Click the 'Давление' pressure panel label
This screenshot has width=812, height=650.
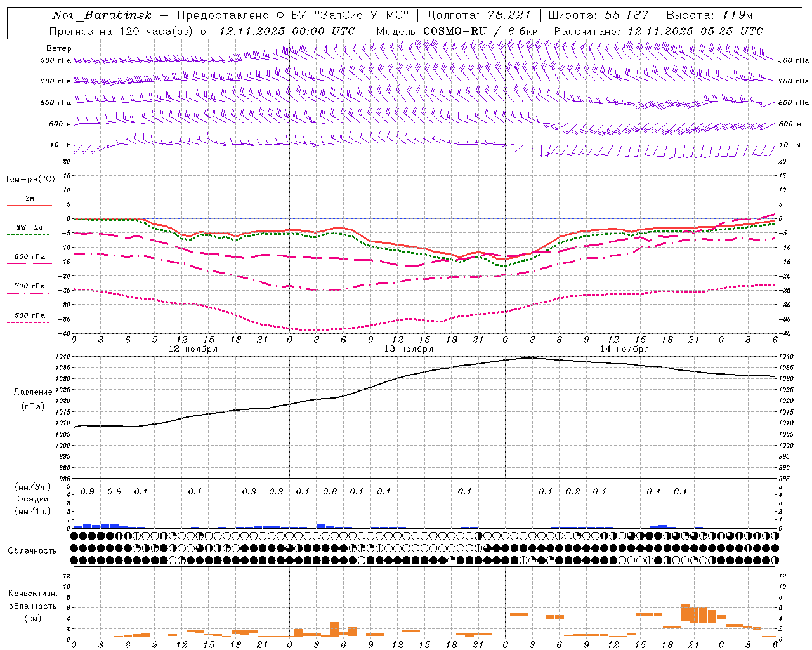[x=33, y=392]
